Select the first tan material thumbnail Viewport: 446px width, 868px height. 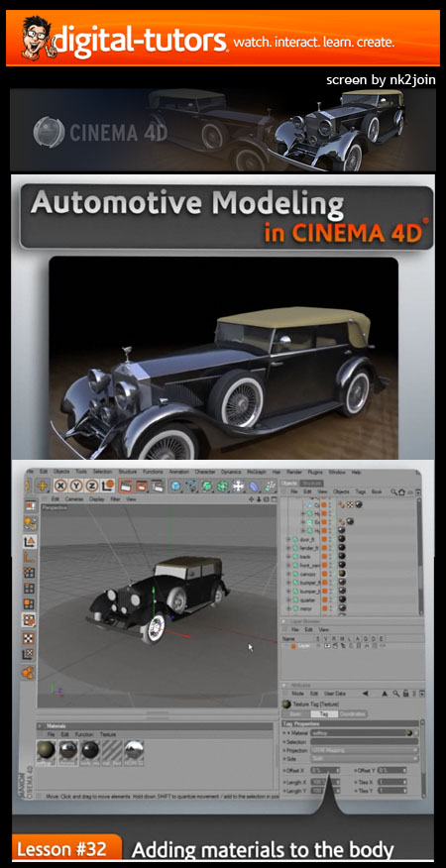pyautogui.click(x=46, y=752)
